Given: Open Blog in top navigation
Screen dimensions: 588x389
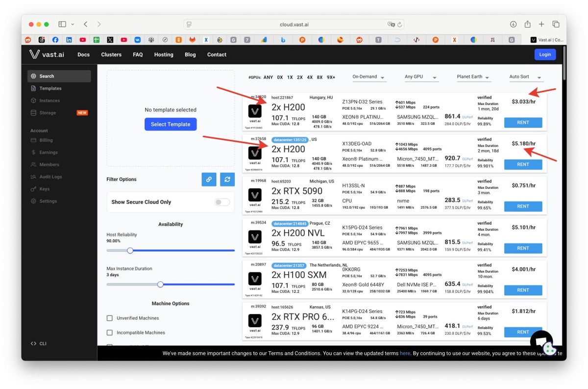Looking at the screenshot, I should [x=190, y=54].
